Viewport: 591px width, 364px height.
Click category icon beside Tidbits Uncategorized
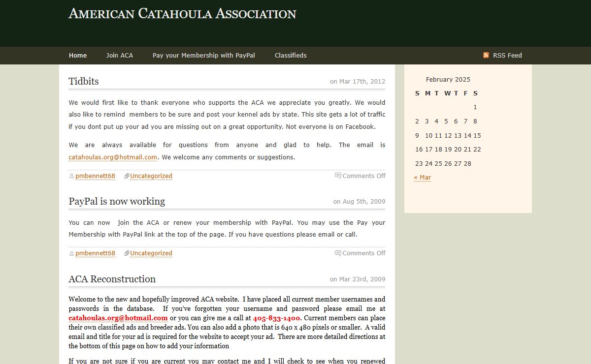[x=127, y=176]
